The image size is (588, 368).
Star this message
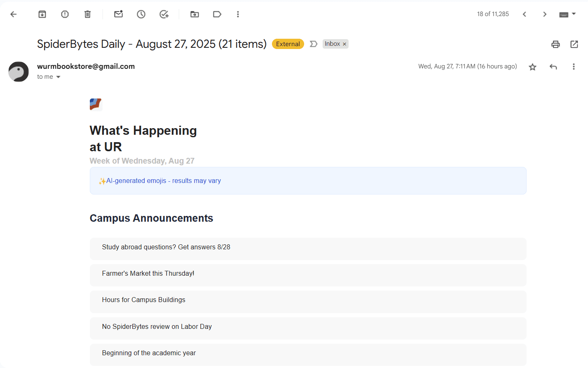(x=532, y=67)
